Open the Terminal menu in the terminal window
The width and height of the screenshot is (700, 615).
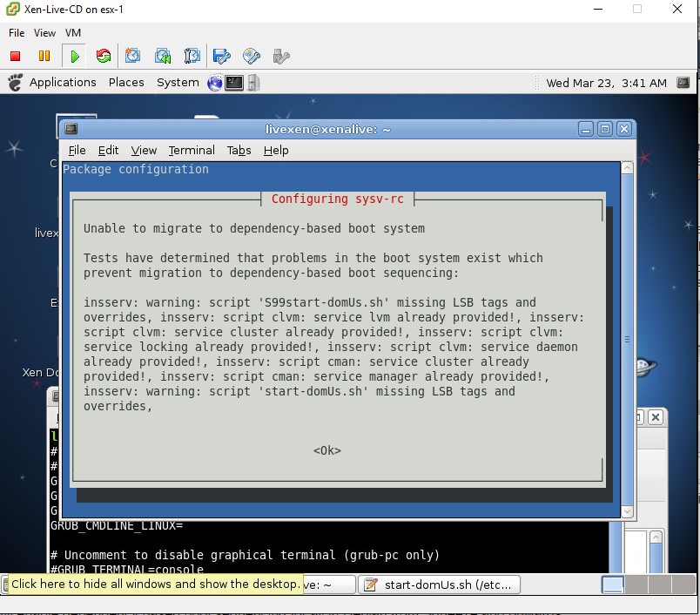pyautogui.click(x=192, y=151)
